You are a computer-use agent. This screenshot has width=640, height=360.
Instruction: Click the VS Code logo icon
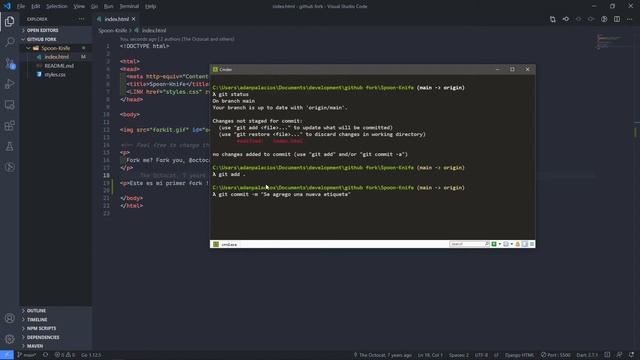7,6
